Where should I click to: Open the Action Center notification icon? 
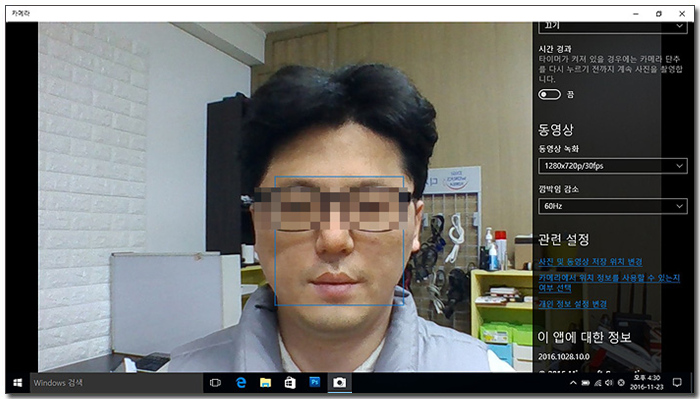click(677, 382)
